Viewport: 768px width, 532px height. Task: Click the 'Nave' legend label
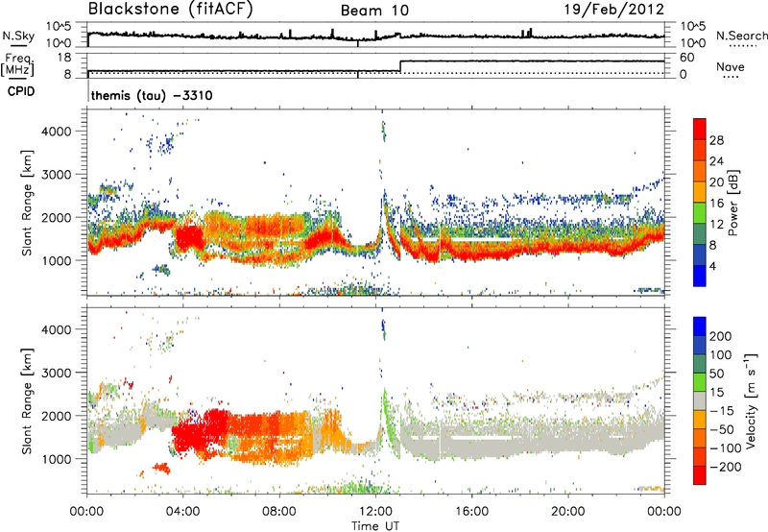point(731,67)
